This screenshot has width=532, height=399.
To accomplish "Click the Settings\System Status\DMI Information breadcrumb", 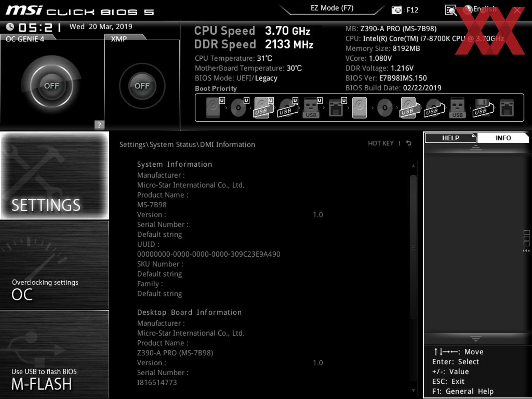I will (x=187, y=144).
